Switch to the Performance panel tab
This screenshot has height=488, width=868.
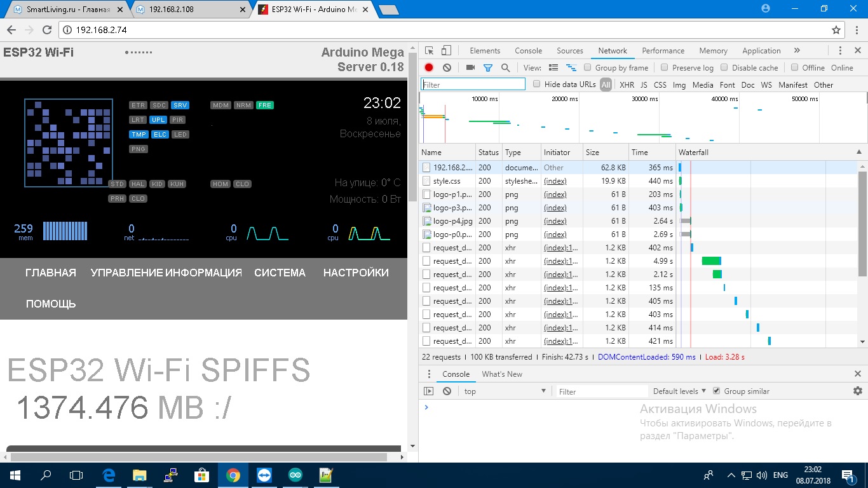point(663,50)
